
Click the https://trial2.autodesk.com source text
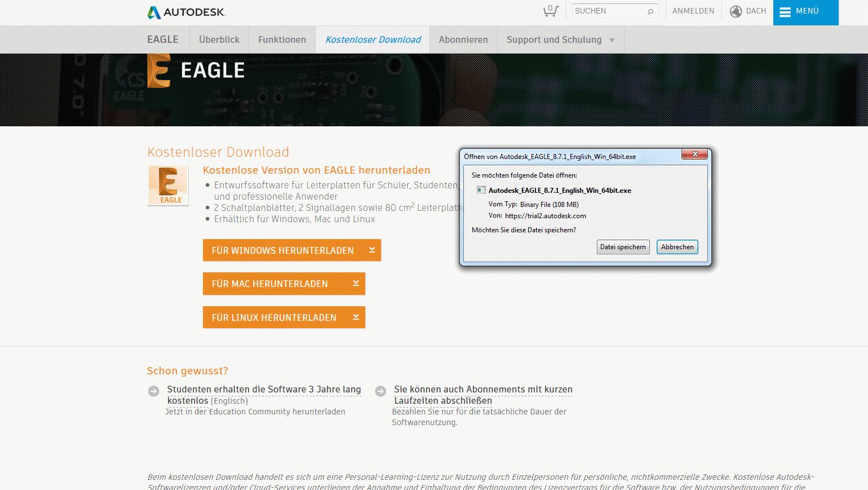click(x=546, y=216)
